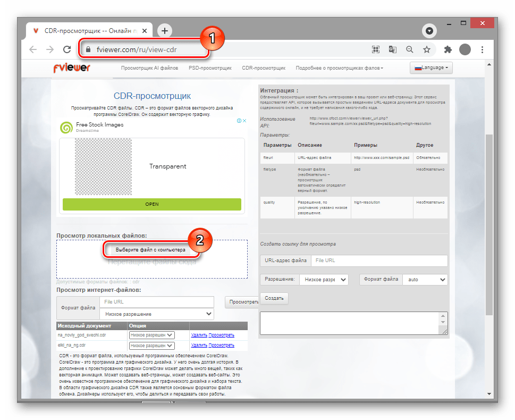Open Низкое разрешение dropdown below File URL
Image resolution: width=515 pixels, height=420 pixels.
(x=157, y=314)
